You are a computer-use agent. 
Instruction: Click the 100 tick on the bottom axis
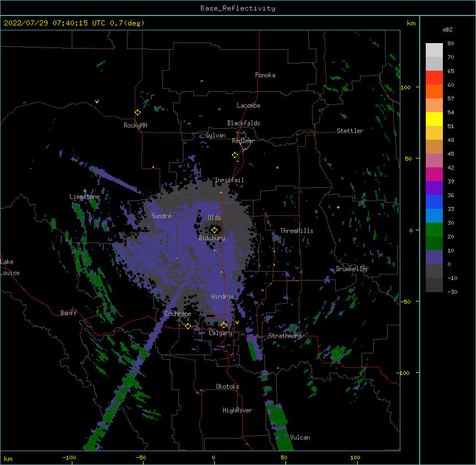[355, 457]
